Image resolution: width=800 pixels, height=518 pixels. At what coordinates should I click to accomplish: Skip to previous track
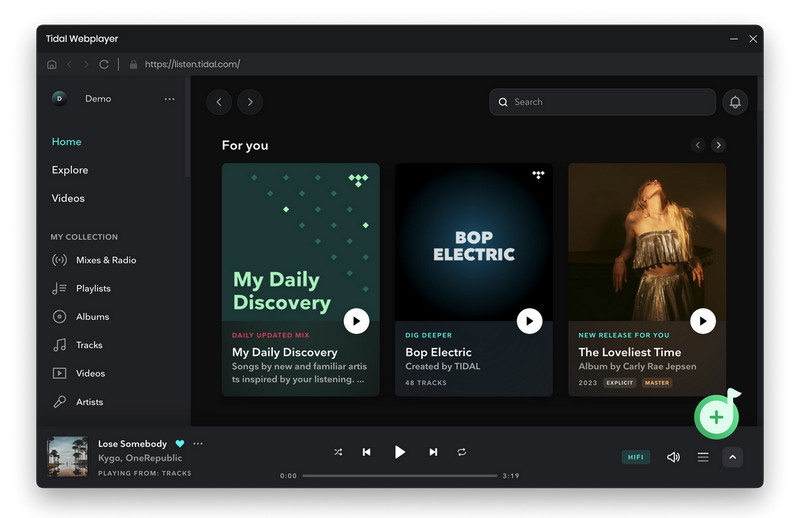[x=366, y=452]
